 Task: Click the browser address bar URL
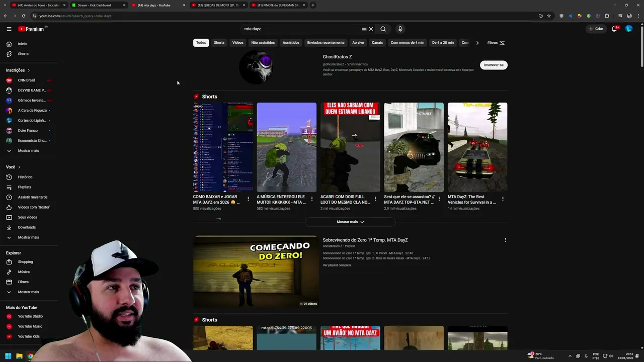click(75, 16)
